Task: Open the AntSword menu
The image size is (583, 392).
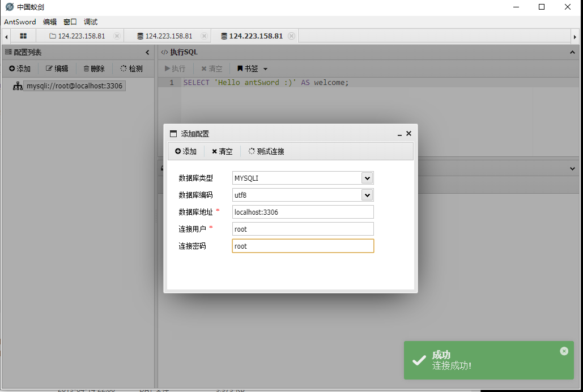Action: coord(20,22)
